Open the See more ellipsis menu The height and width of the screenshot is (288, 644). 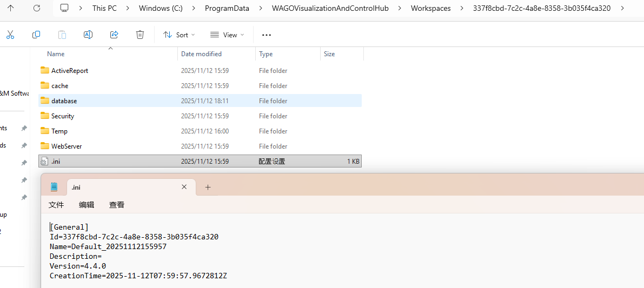click(x=266, y=35)
